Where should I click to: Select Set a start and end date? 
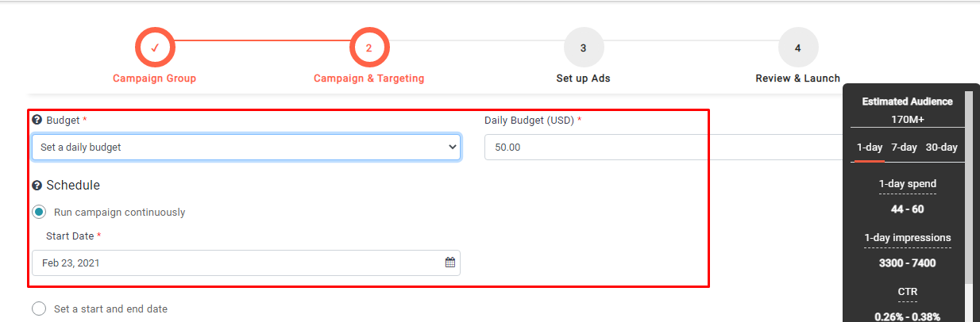(40, 309)
